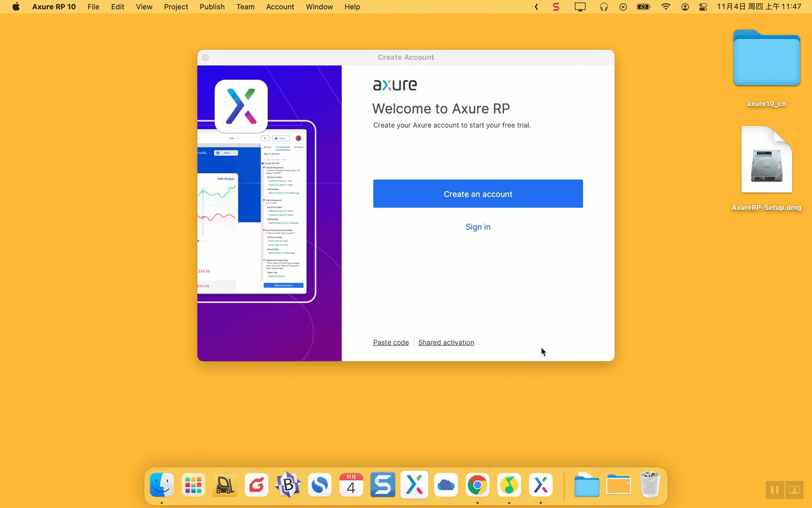Launch the red G app in the Dock
The width and height of the screenshot is (812, 508).
(257, 485)
